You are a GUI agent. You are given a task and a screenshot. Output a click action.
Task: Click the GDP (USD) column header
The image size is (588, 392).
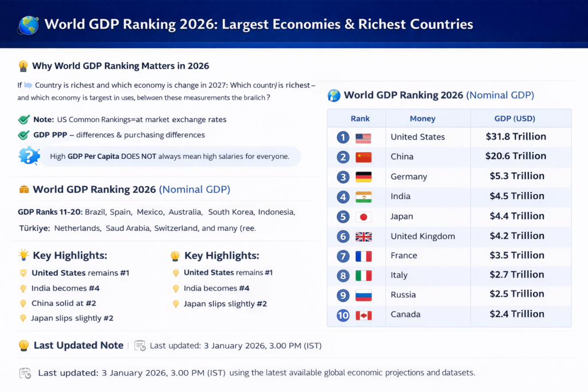tap(515, 118)
